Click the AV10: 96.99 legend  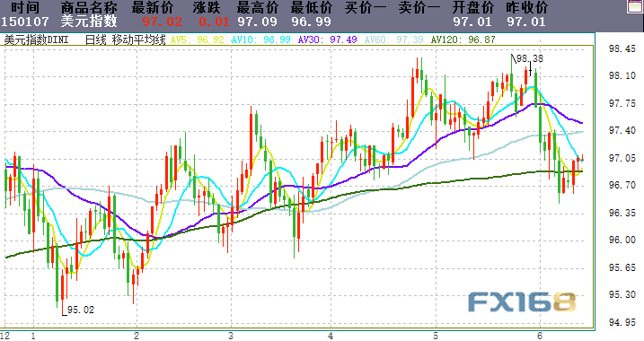pos(260,39)
